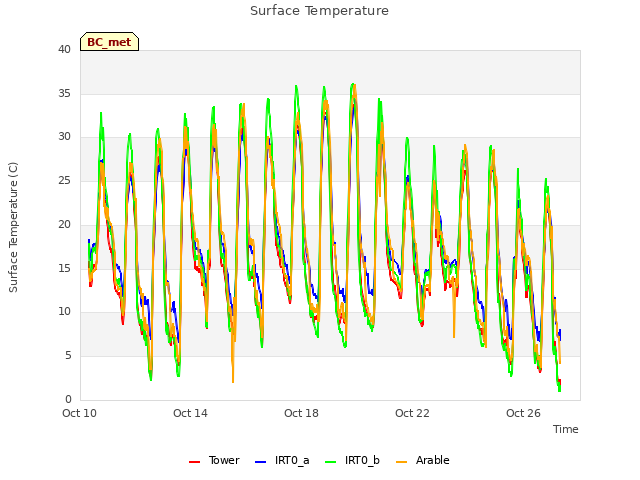The image size is (640, 480).
Task: Click the Oct 18 x-axis tick label
Action: pyautogui.click(x=301, y=413)
